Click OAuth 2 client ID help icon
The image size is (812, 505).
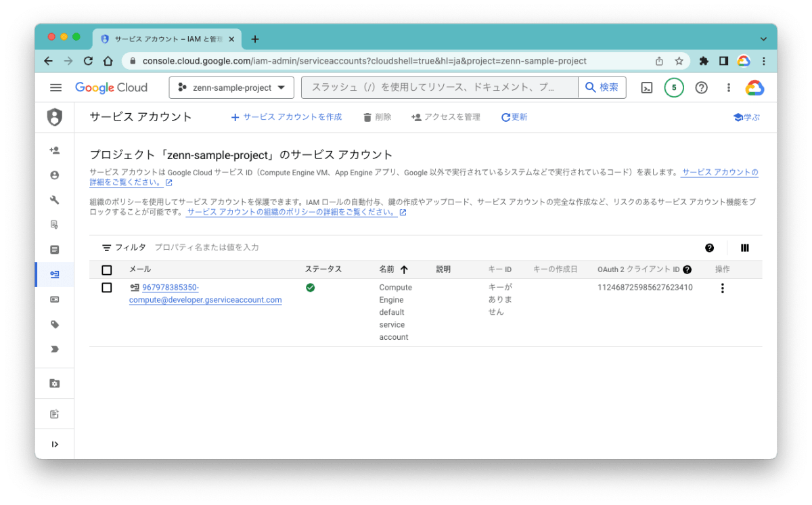coord(687,269)
